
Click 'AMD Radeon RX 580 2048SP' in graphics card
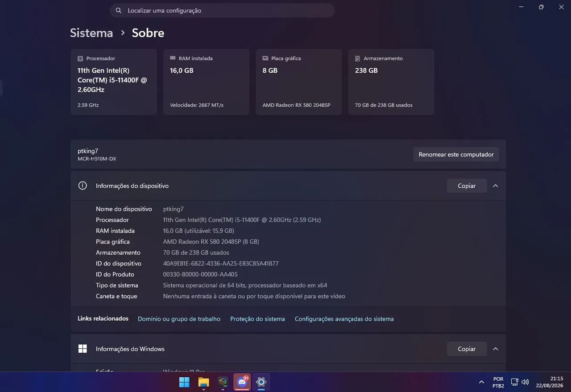point(297,105)
